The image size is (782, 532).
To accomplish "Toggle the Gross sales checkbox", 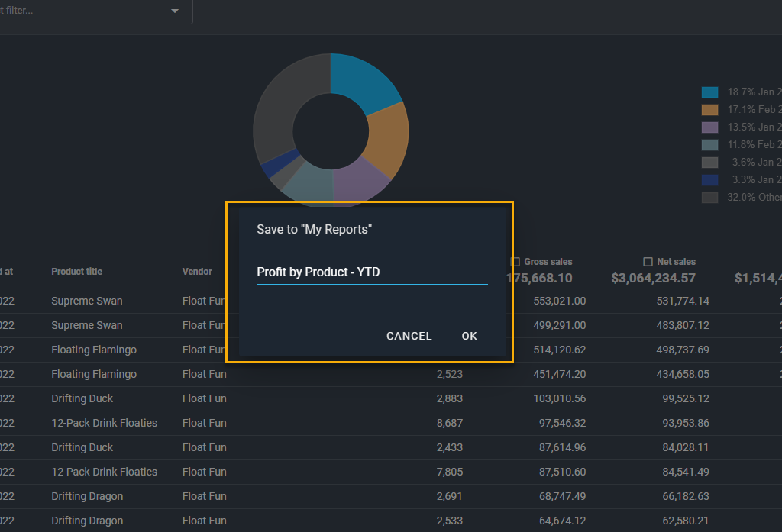I will tap(515, 262).
